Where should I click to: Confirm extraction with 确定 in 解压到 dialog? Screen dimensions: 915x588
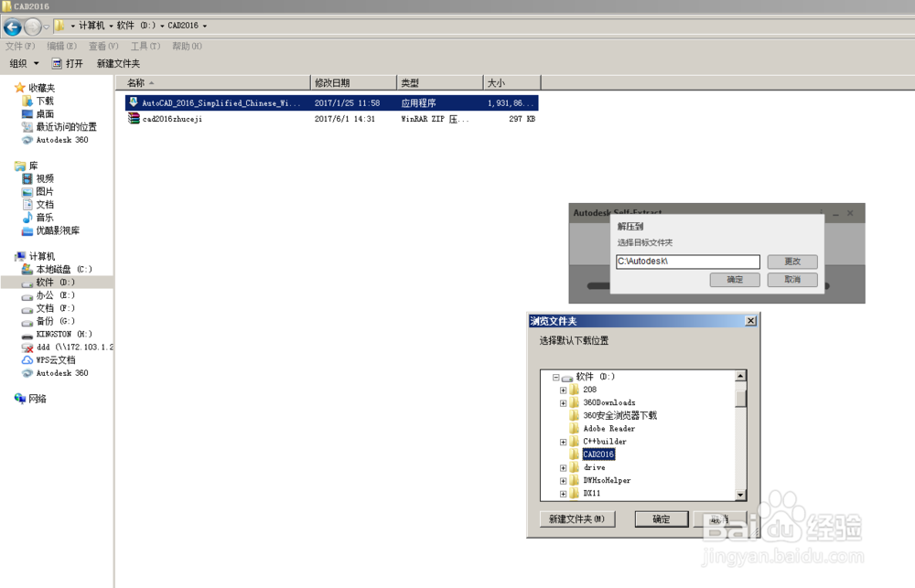pos(736,280)
